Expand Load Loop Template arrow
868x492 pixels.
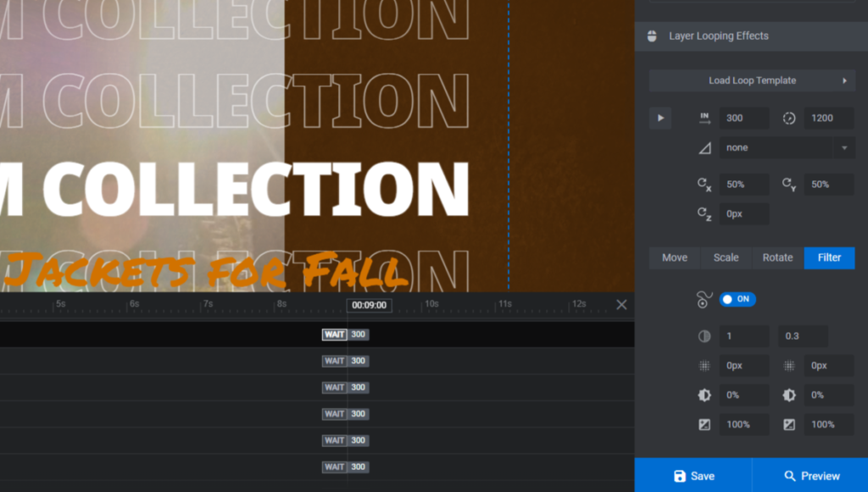(844, 80)
